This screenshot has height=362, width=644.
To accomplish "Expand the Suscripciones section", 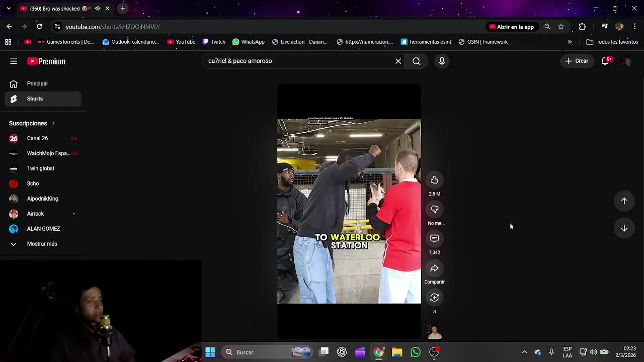I will click(x=32, y=123).
